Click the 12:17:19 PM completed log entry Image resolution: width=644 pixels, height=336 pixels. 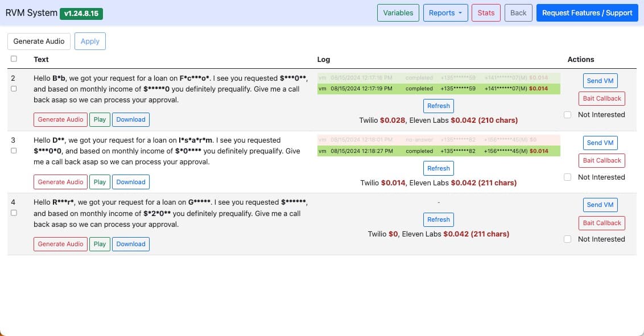coord(439,89)
